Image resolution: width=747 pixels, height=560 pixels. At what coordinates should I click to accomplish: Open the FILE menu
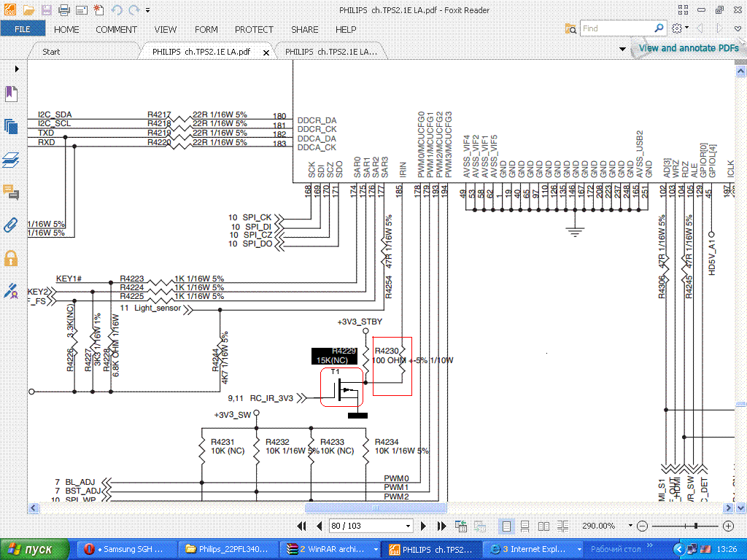pyautogui.click(x=23, y=29)
